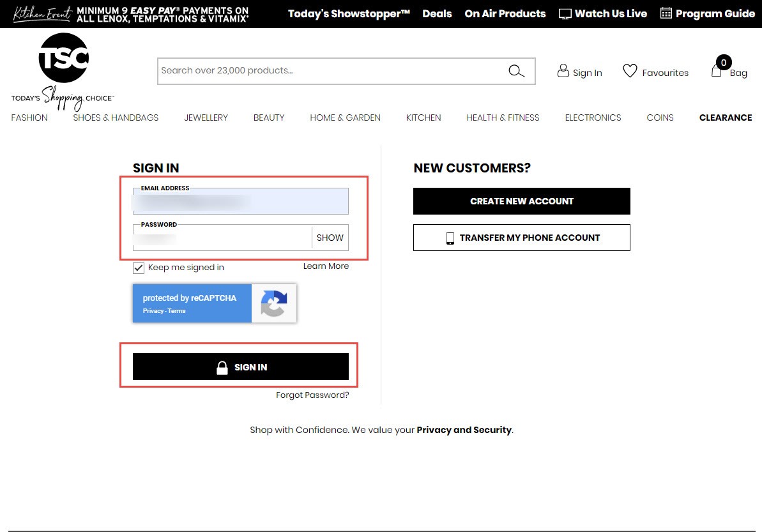Click the Kitchen Event promo banner
This screenshot has height=532, width=762.
(130, 14)
